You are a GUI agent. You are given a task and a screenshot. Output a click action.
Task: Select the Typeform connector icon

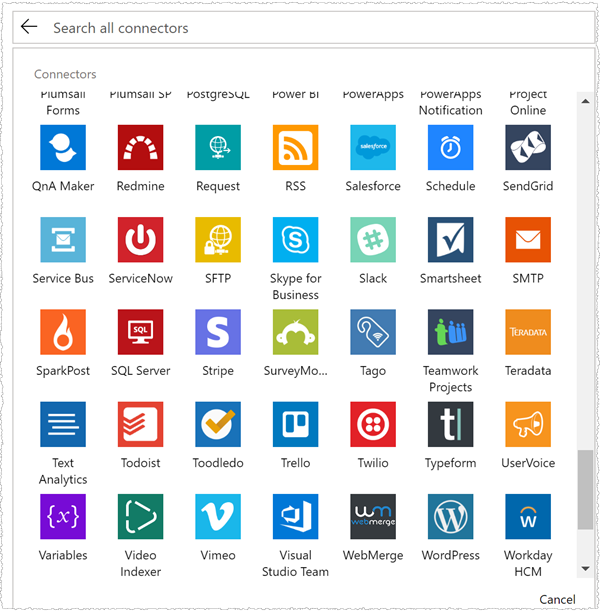450,424
